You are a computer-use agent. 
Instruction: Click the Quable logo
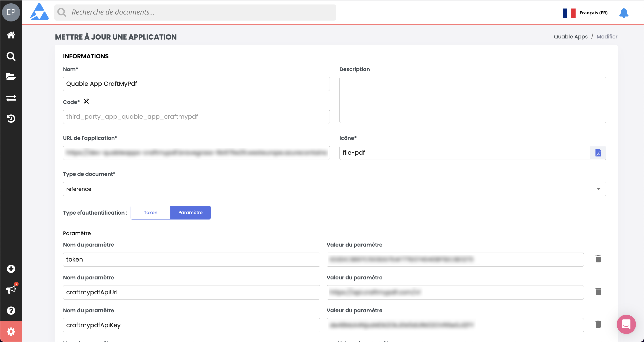[x=39, y=11]
